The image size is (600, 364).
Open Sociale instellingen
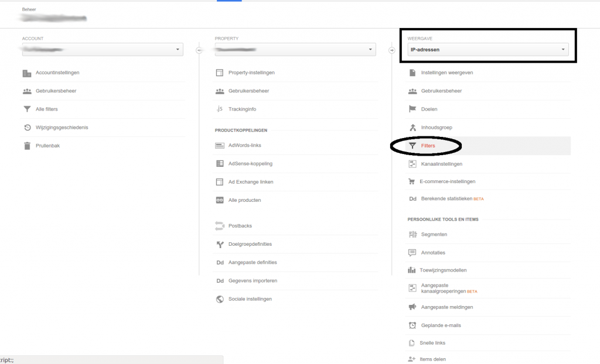click(250, 300)
